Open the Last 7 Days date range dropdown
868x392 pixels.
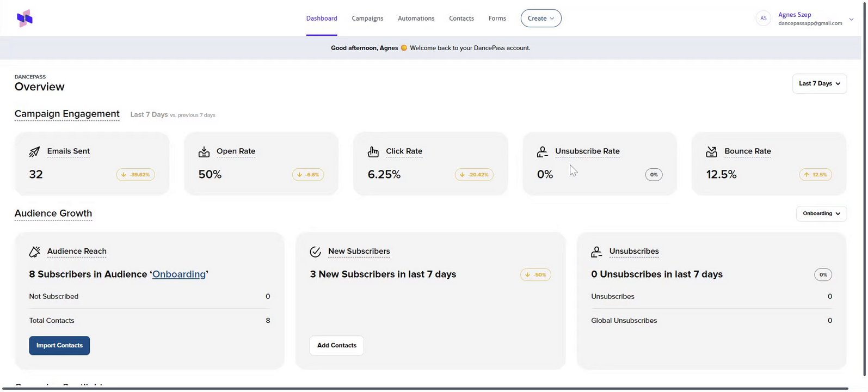(820, 84)
